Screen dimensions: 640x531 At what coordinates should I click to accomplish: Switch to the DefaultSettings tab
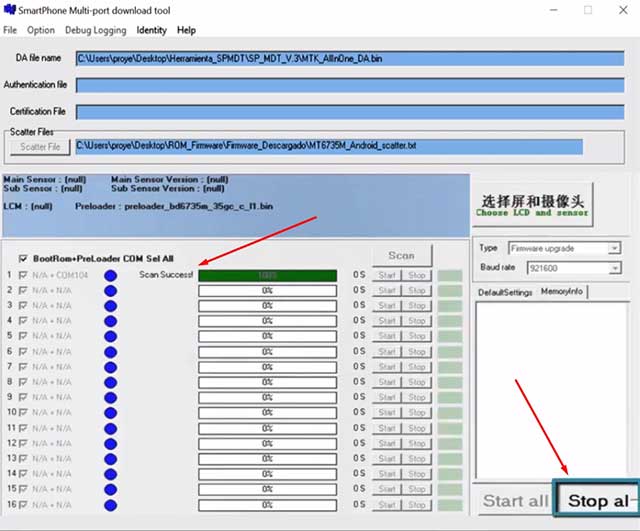tap(505, 292)
